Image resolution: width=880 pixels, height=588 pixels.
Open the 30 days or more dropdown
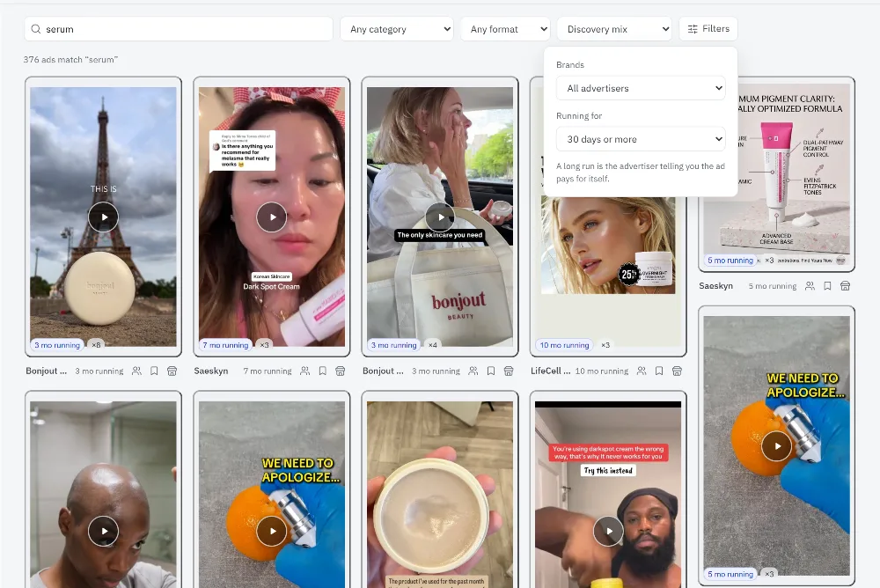(641, 139)
